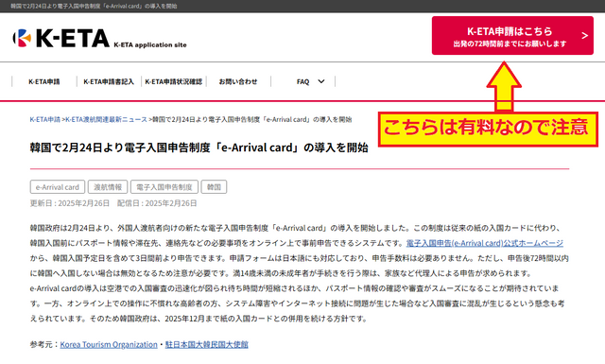The image size is (605, 364).
Task: Follow the K-ETA申請 breadcrumb link
Action: [x=45, y=120]
